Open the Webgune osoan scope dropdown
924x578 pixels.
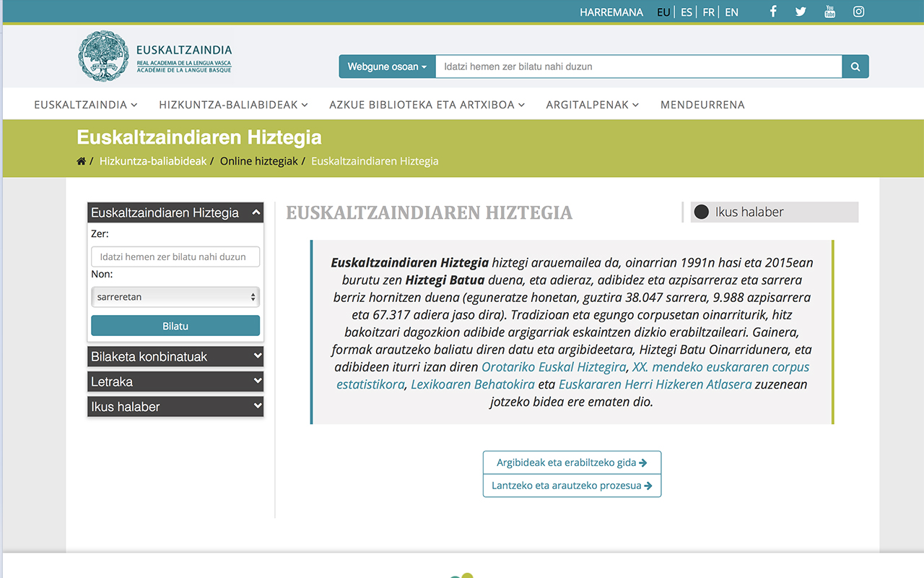[x=387, y=66]
